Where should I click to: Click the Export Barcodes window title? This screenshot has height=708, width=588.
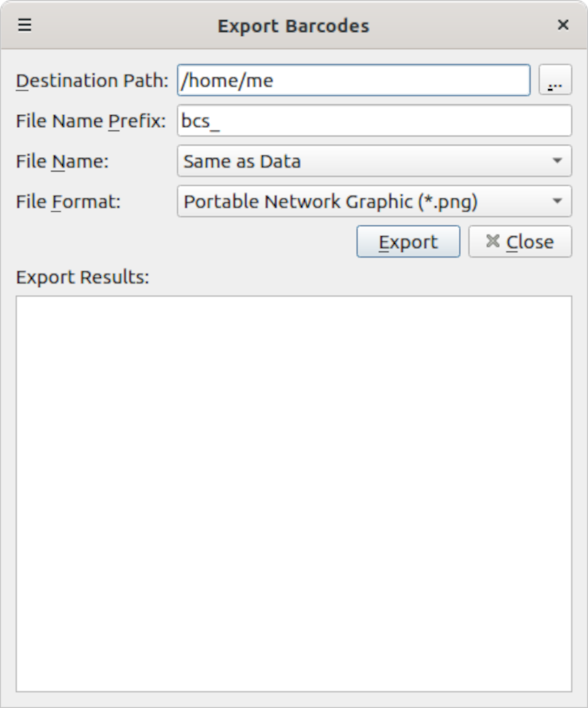293,26
